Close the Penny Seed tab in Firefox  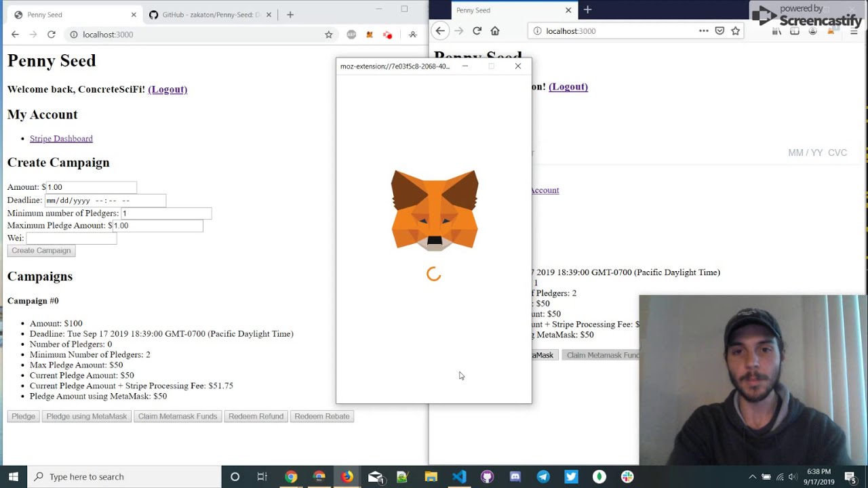[568, 10]
